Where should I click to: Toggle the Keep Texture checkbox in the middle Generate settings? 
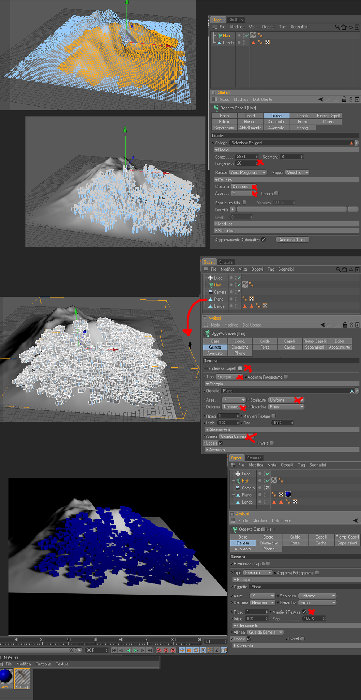pyautogui.click(x=274, y=415)
